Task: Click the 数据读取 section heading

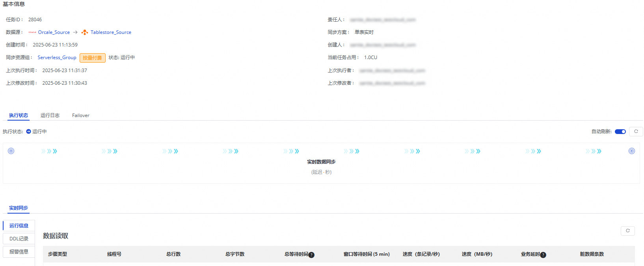Action: (56, 236)
